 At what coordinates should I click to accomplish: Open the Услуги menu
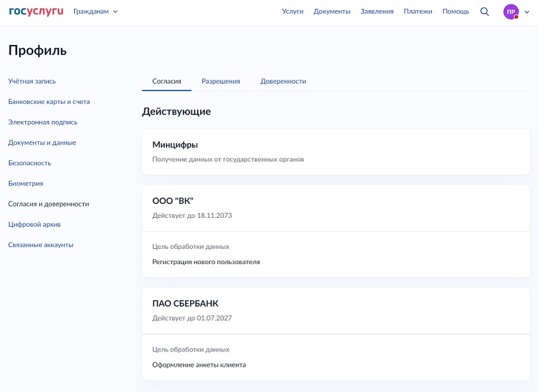click(293, 11)
